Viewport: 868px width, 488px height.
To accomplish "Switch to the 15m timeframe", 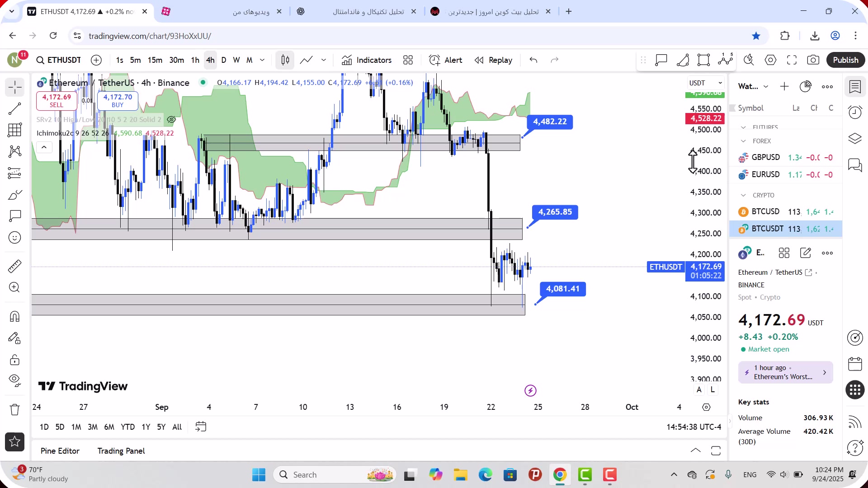I will [155, 60].
